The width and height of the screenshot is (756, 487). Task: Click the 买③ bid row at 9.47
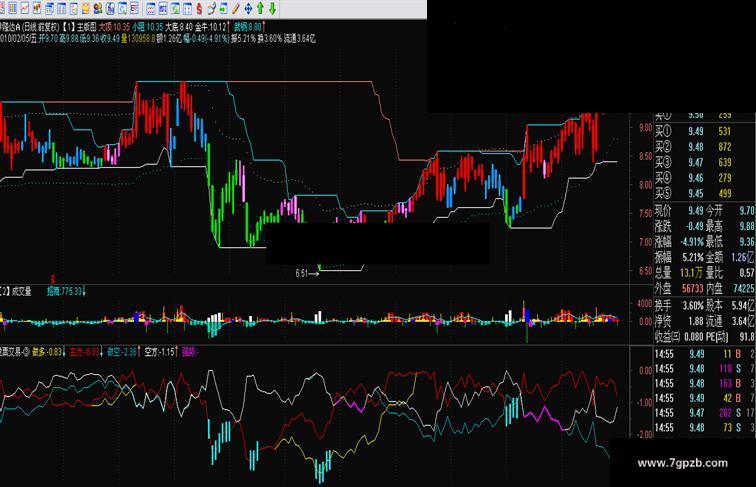(x=692, y=162)
